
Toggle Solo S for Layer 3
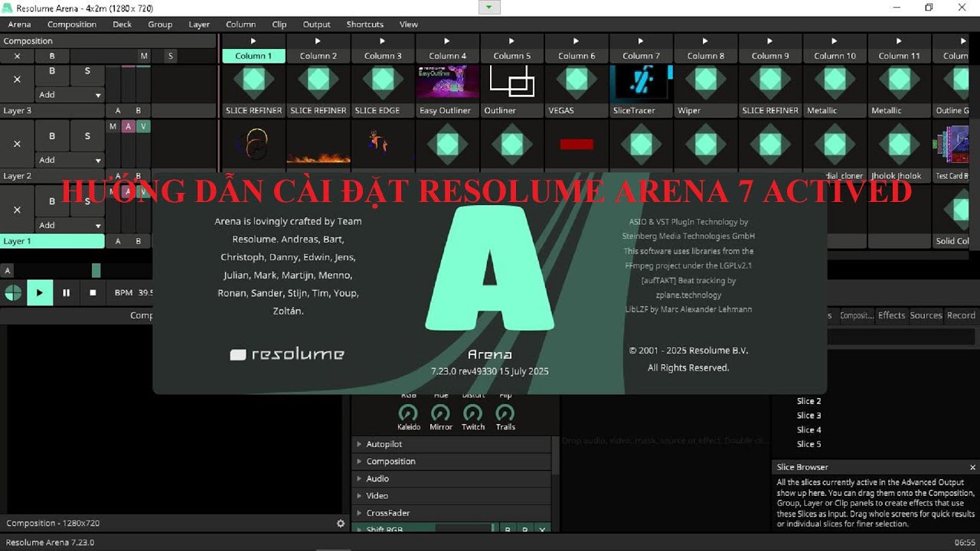click(x=87, y=71)
